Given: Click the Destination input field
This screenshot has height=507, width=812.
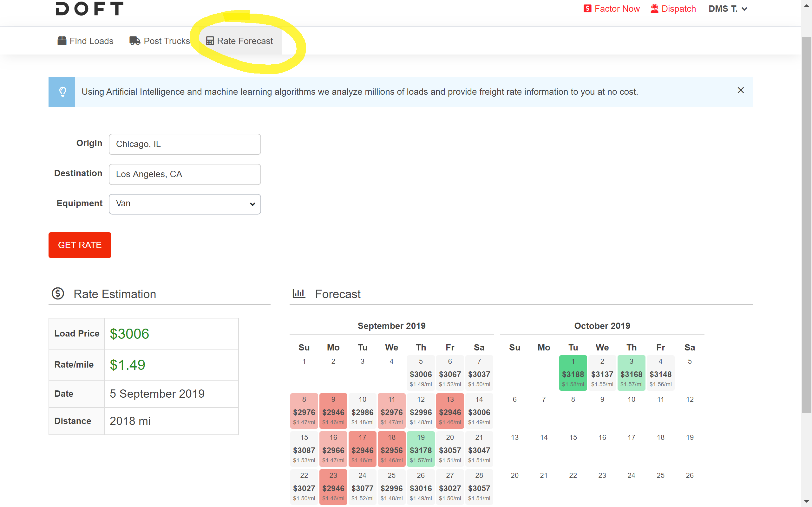Looking at the screenshot, I should tap(185, 174).
